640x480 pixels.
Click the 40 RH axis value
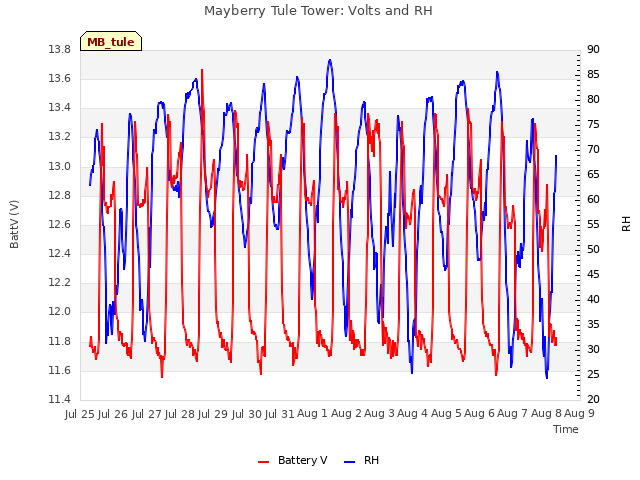[593, 300]
